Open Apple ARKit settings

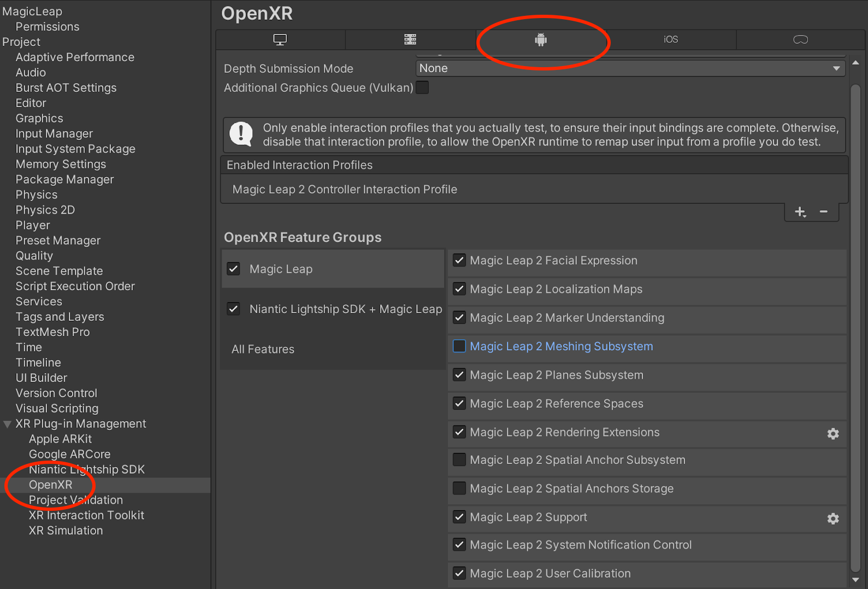pyautogui.click(x=60, y=440)
